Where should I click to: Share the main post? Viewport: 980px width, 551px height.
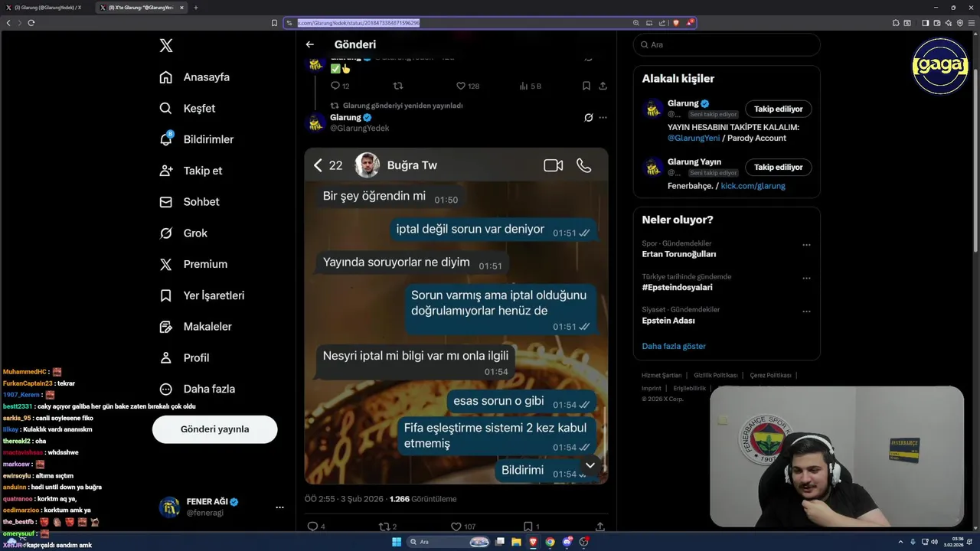pyautogui.click(x=600, y=527)
